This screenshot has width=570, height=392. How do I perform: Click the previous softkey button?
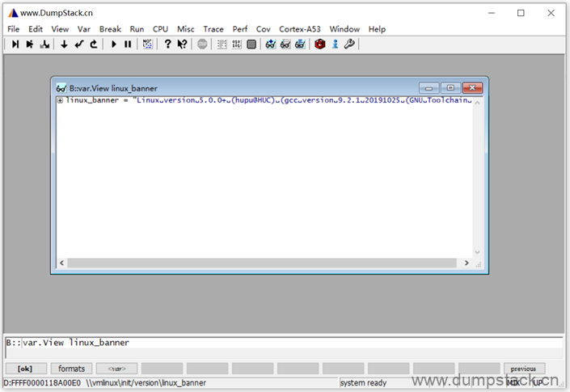pyautogui.click(x=524, y=369)
